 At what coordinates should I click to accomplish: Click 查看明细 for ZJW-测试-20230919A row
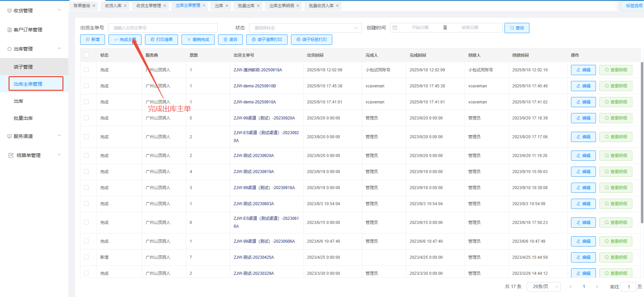(x=616, y=172)
